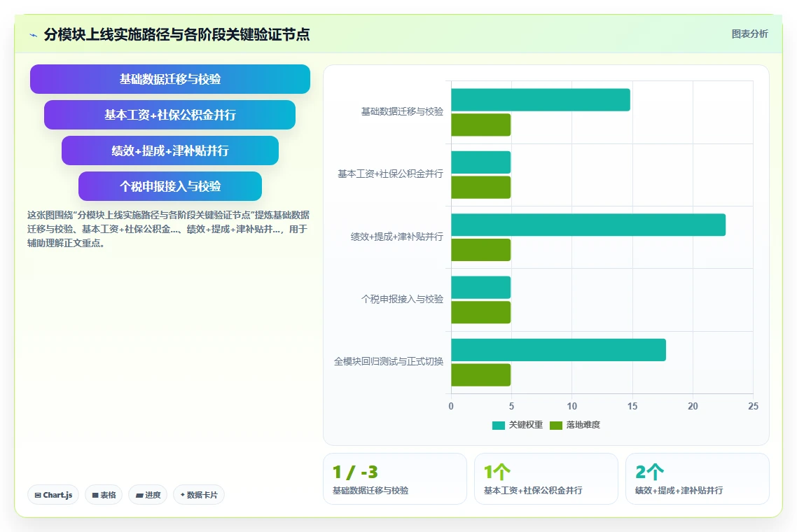Click the teal bar for 个税申报接入与校验
The image size is (797, 532).
click(481, 287)
